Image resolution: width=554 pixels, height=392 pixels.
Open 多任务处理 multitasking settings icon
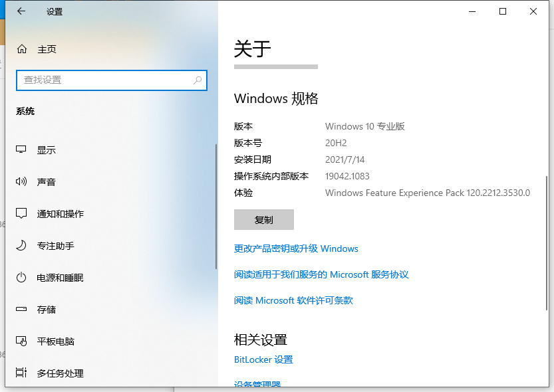pos(21,373)
